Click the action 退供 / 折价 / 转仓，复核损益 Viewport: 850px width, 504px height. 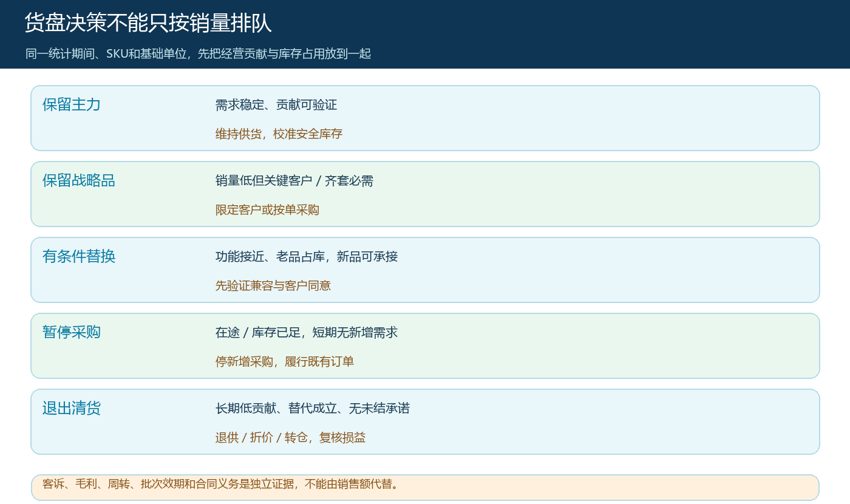tap(291, 437)
